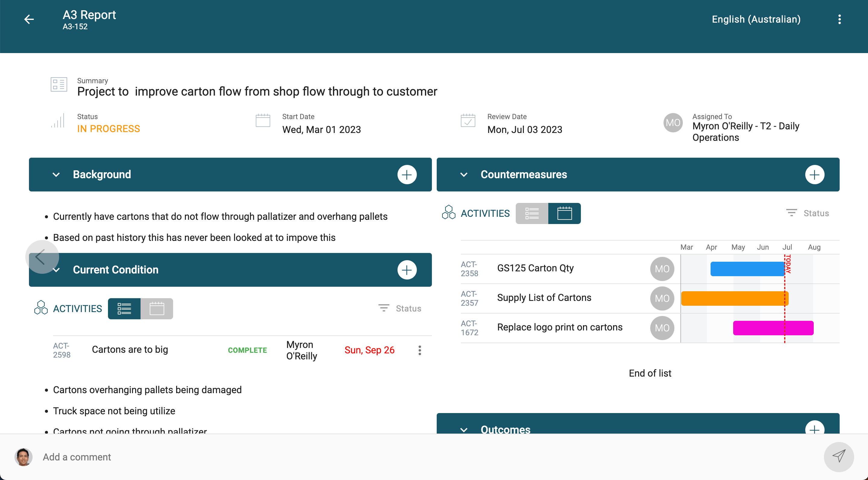Click the Add a comment input field
The height and width of the screenshot is (480, 868).
click(202, 457)
